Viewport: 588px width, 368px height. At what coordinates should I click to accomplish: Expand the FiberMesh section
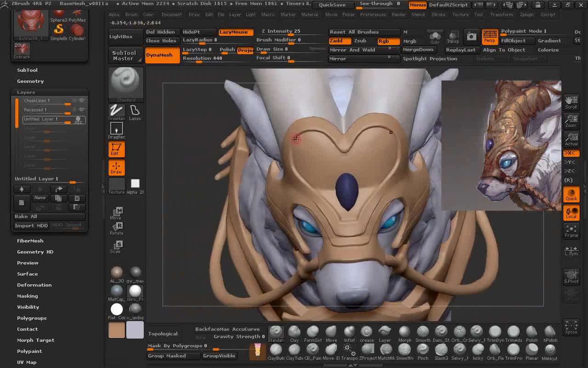tap(30, 241)
